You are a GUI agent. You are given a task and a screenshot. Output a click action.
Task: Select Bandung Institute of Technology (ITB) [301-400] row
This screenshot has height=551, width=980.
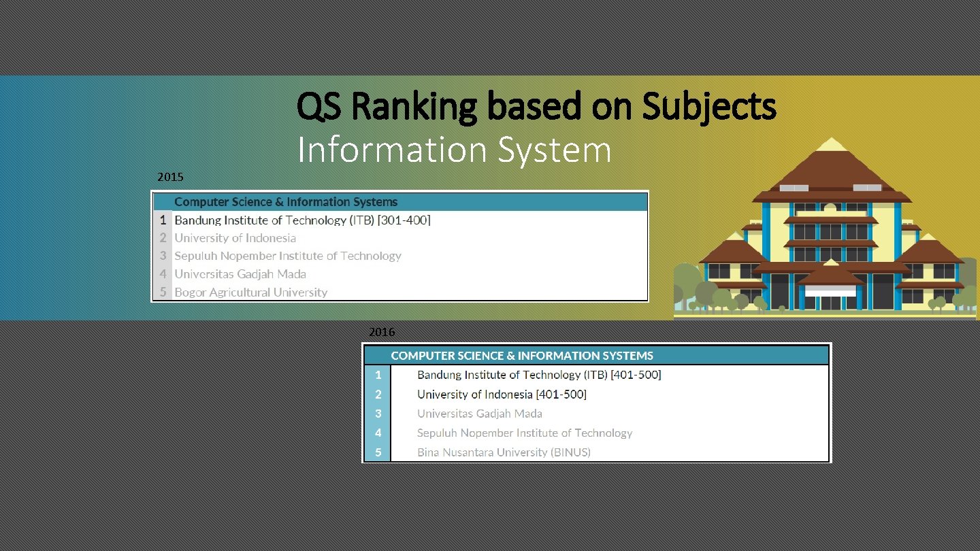point(400,220)
